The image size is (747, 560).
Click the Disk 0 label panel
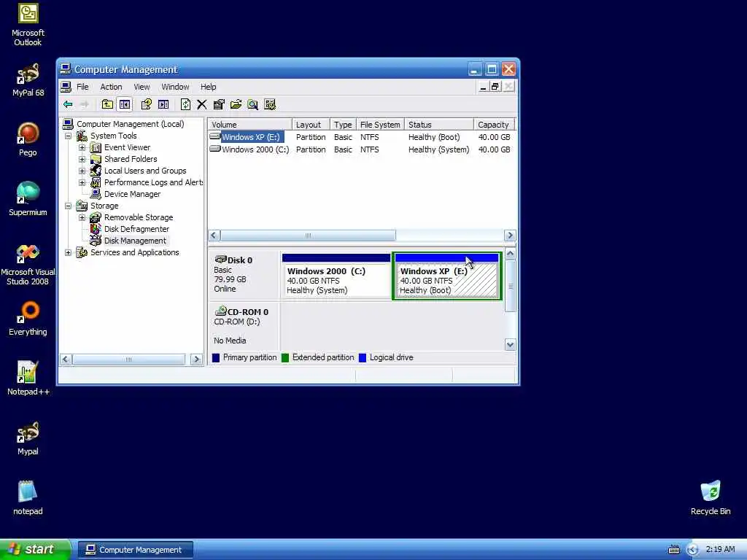tap(244, 275)
